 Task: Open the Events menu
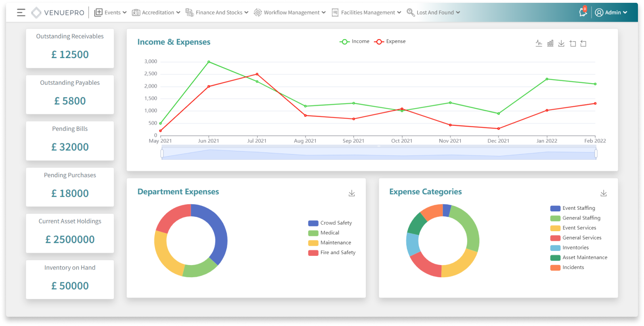point(110,13)
